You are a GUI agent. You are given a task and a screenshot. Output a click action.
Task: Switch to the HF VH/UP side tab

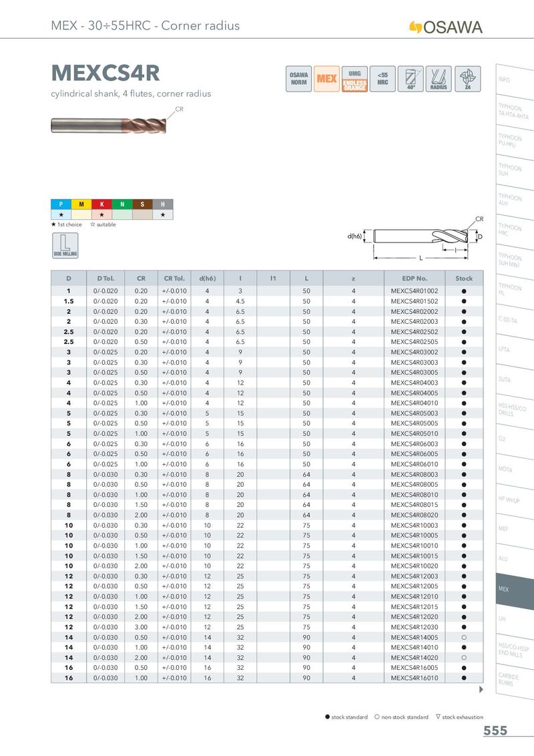(515, 500)
